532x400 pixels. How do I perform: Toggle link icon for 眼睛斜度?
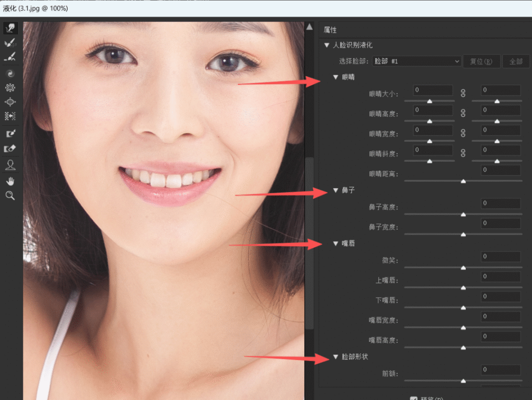click(463, 153)
